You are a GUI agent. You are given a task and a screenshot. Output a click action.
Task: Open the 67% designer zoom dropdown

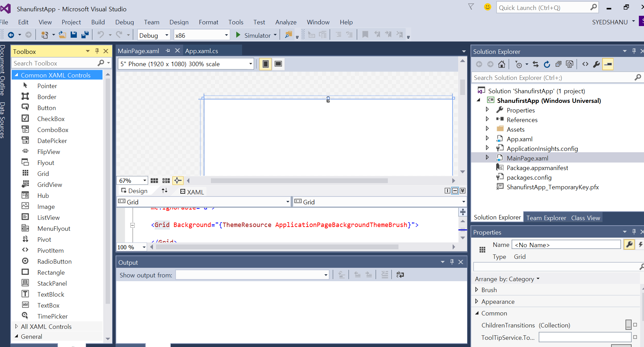(145, 180)
